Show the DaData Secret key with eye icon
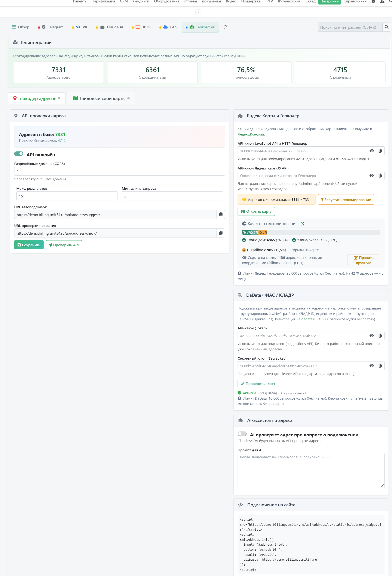This screenshot has height=576, width=392. 371,366
